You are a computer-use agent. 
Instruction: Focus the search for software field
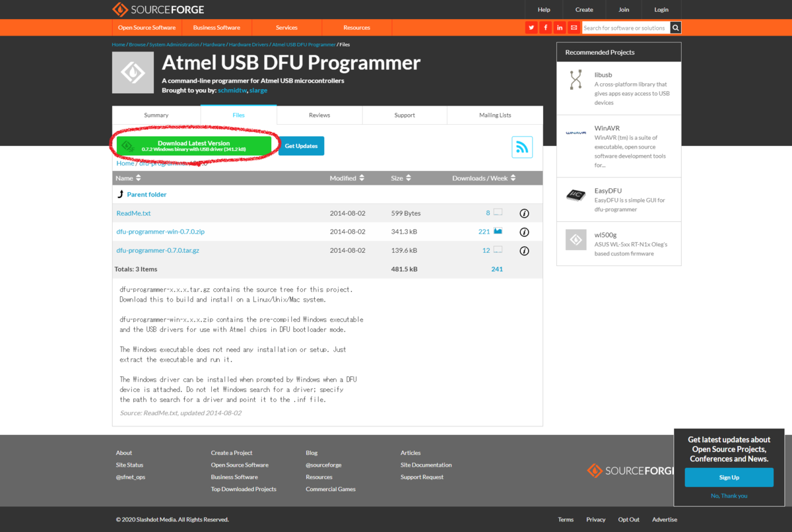click(625, 28)
